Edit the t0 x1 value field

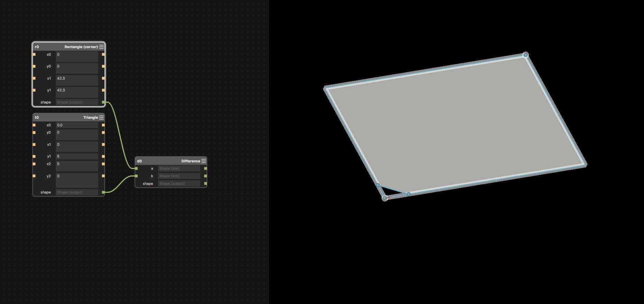coord(77,146)
